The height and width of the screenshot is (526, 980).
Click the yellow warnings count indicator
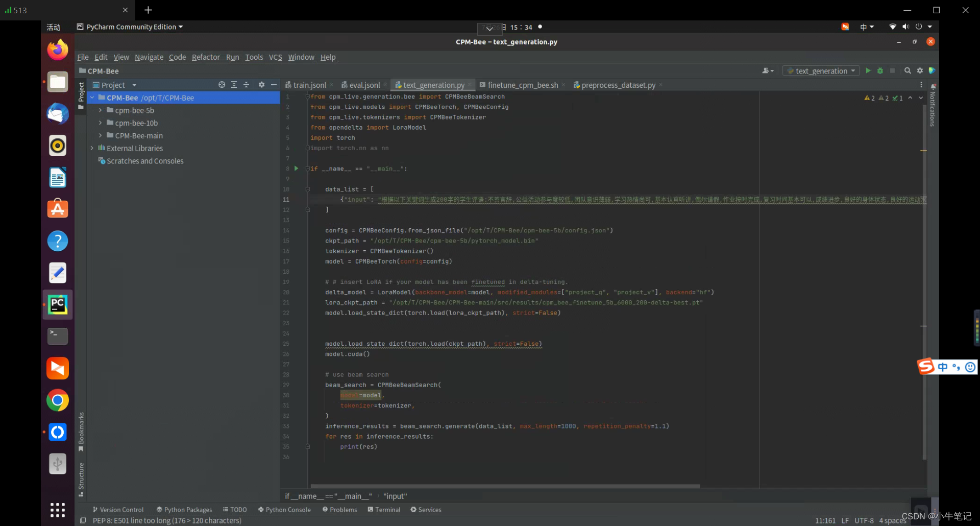869,98
